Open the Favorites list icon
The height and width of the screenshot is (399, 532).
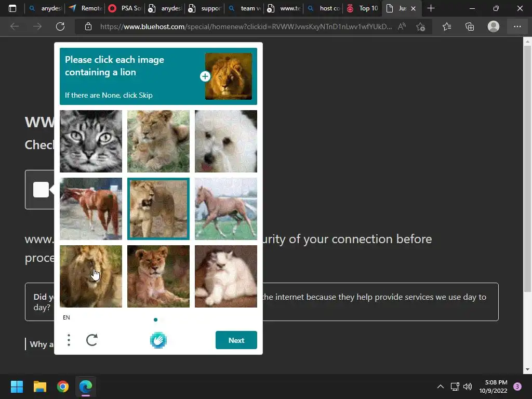tap(447, 26)
